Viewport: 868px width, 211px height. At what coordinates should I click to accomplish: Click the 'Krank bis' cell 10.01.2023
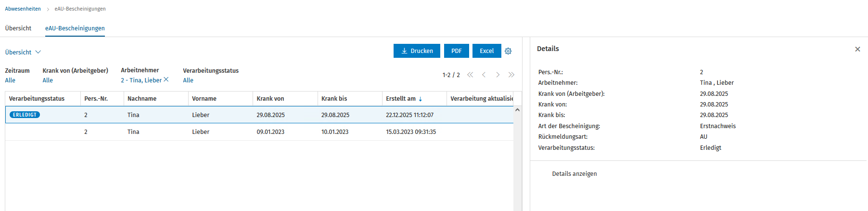tap(335, 132)
